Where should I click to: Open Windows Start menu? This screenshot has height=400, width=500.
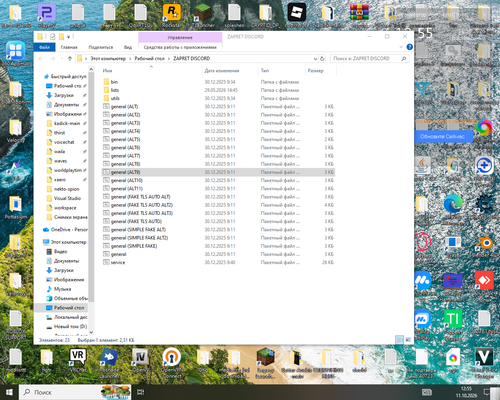pyautogui.click(x=9, y=392)
